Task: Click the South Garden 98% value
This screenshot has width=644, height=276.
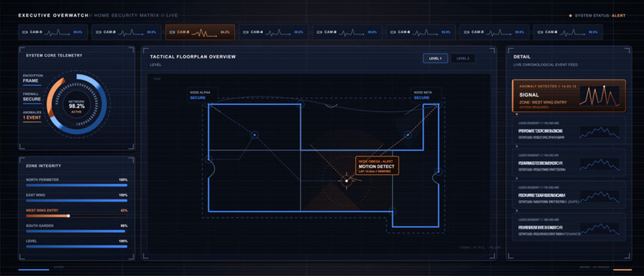Action: tap(124, 225)
